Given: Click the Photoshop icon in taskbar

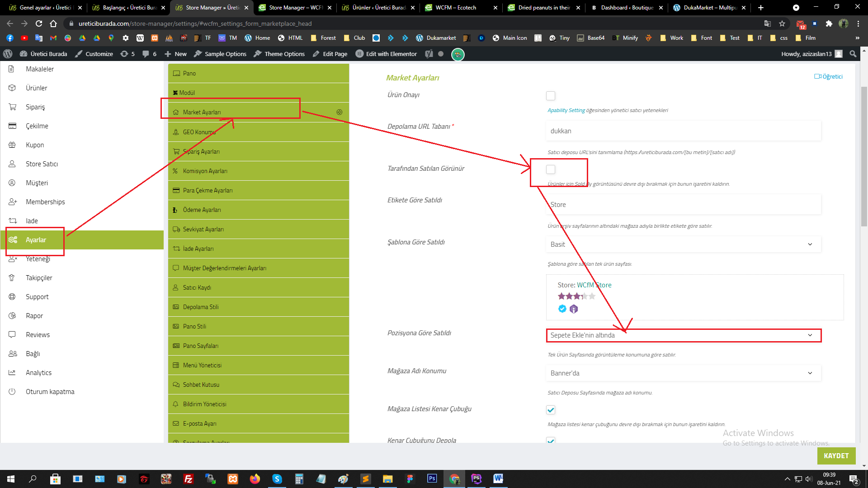Looking at the screenshot, I should (432, 478).
